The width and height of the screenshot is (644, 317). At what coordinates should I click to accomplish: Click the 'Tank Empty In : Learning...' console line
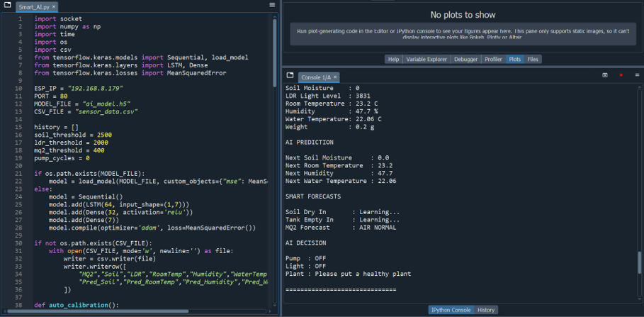click(x=342, y=220)
